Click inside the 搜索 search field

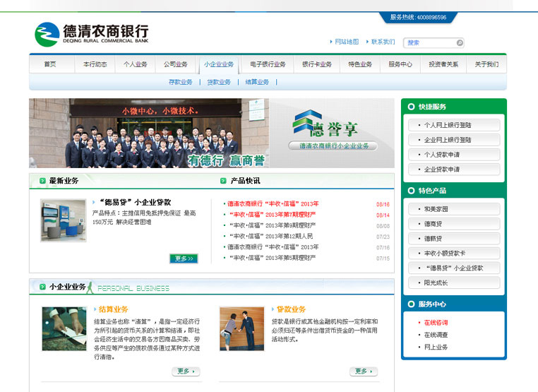point(429,42)
